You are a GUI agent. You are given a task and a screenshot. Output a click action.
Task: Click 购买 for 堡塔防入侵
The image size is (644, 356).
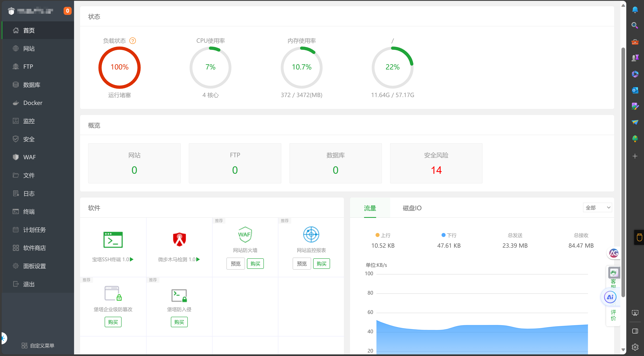coord(179,322)
